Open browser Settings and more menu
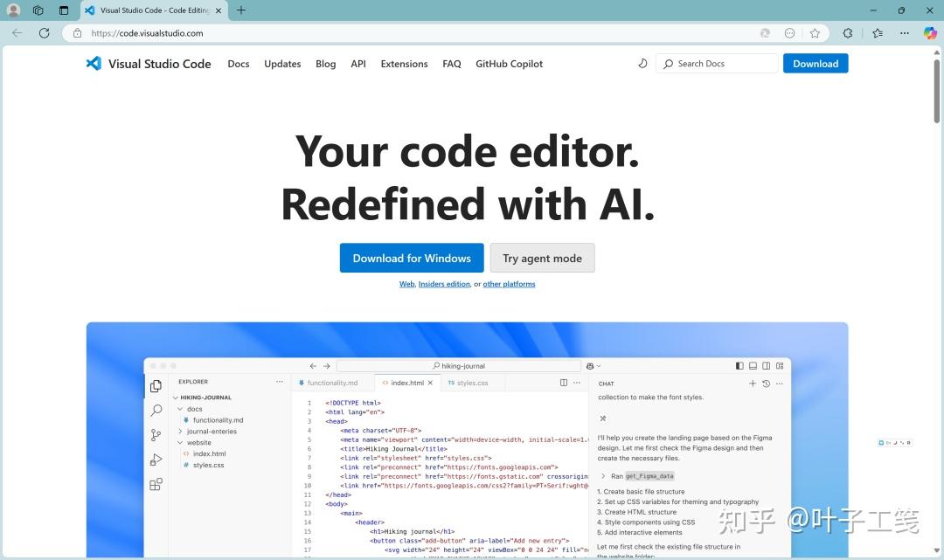Viewport: 944px width, 560px height. 905,33
